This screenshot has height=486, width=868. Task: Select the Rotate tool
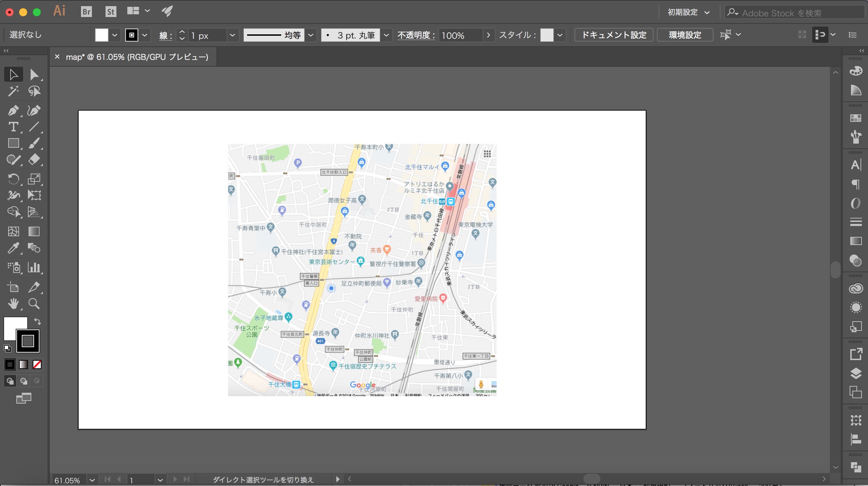(x=14, y=179)
